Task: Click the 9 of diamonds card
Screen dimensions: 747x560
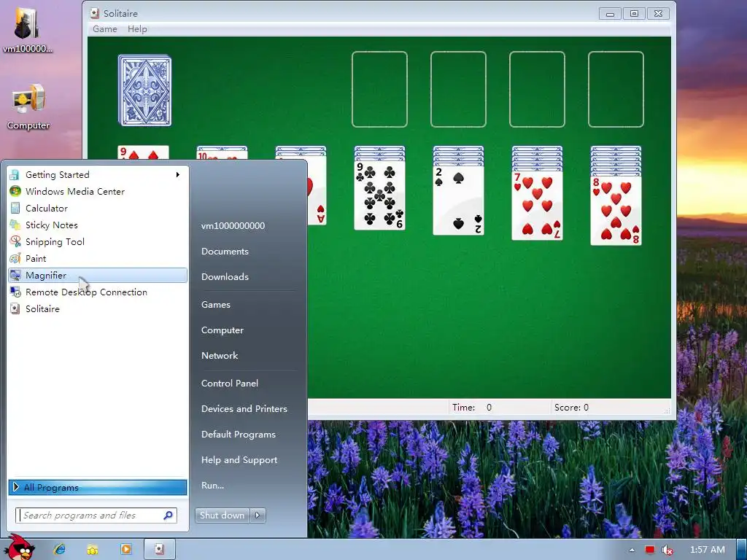Action: (x=144, y=152)
